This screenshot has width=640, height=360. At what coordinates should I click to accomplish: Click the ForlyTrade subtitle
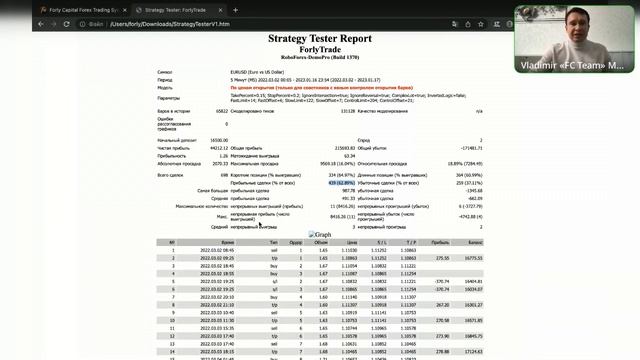tap(320, 49)
